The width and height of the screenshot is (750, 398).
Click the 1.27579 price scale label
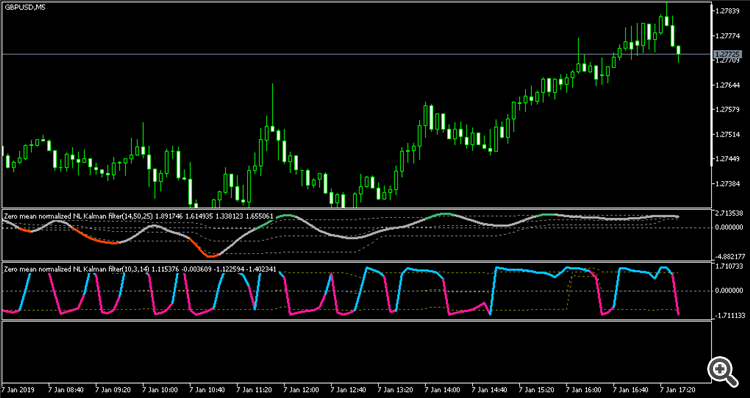point(728,110)
